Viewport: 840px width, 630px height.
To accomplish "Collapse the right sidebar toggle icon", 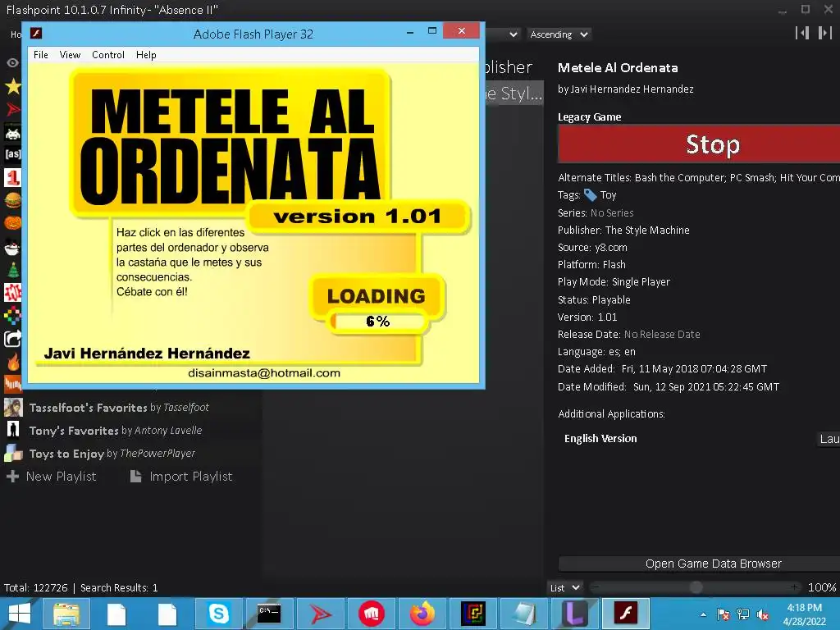I will pyautogui.click(x=824, y=33).
